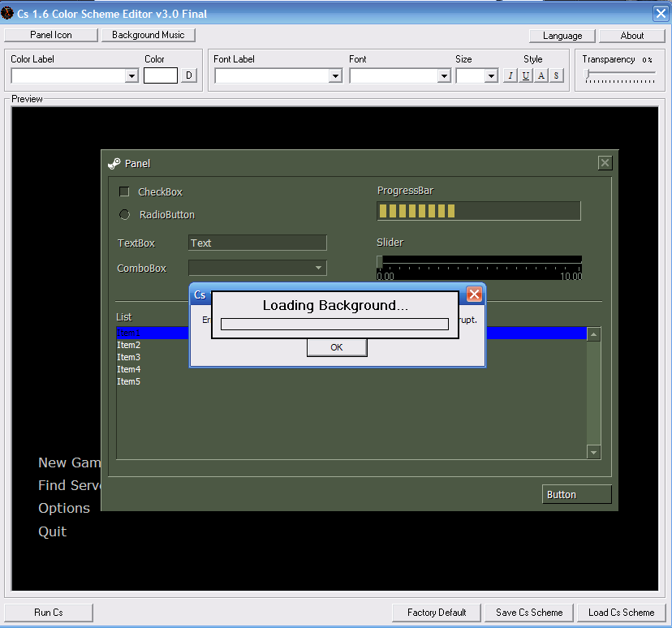Click the preview TextBox containing Text

(x=257, y=243)
